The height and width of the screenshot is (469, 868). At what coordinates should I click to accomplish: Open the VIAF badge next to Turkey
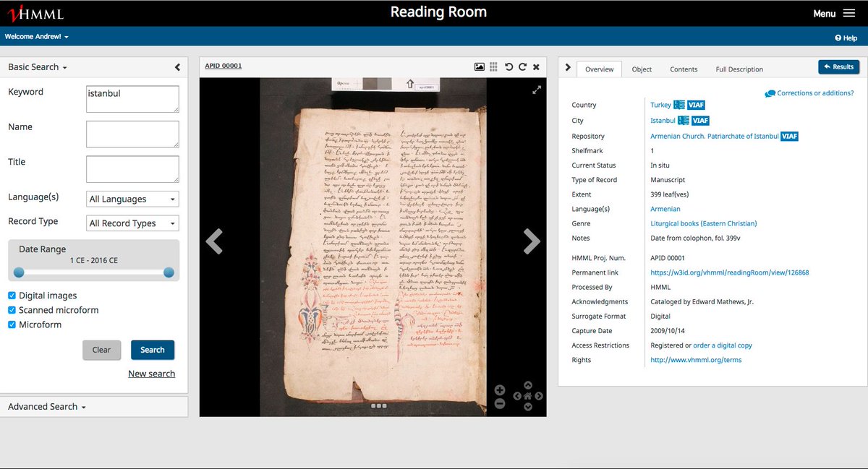[696, 105]
